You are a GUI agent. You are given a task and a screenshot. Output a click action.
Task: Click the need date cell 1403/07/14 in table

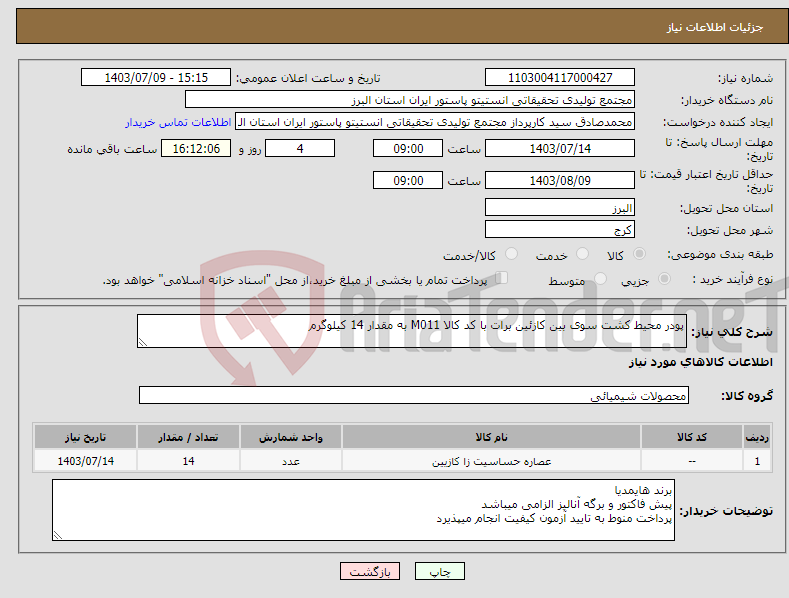click(86, 461)
